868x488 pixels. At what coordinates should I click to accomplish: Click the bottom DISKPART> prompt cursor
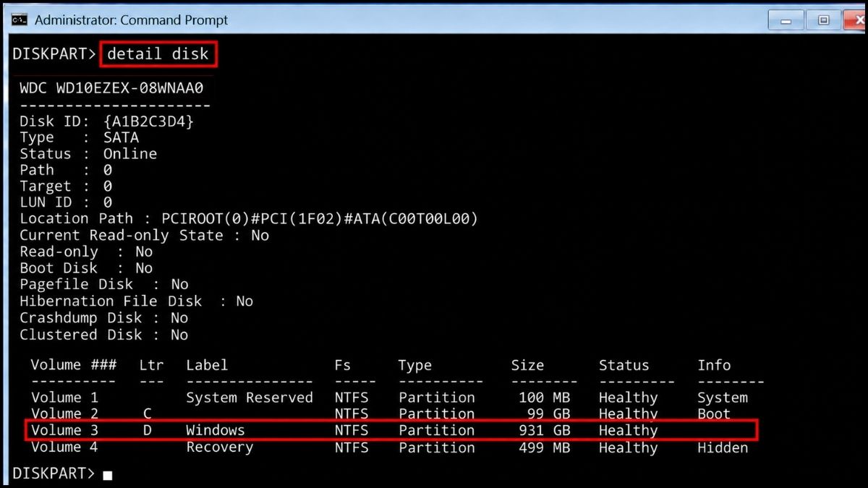coord(108,475)
